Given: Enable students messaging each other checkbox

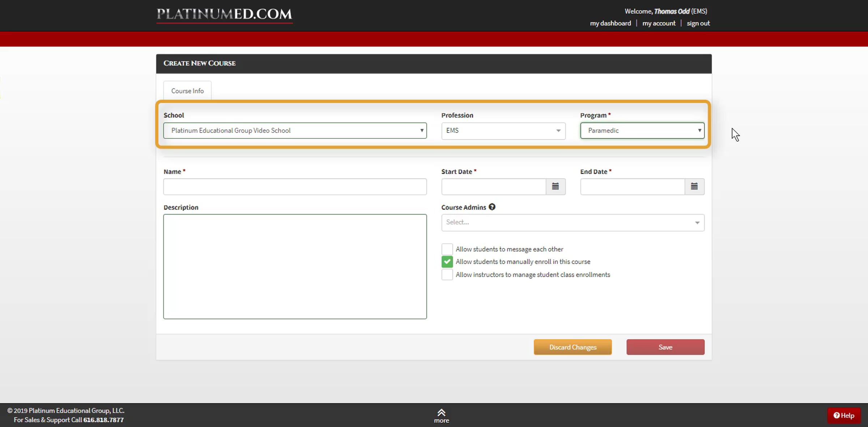Looking at the screenshot, I should click(x=447, y=249).
